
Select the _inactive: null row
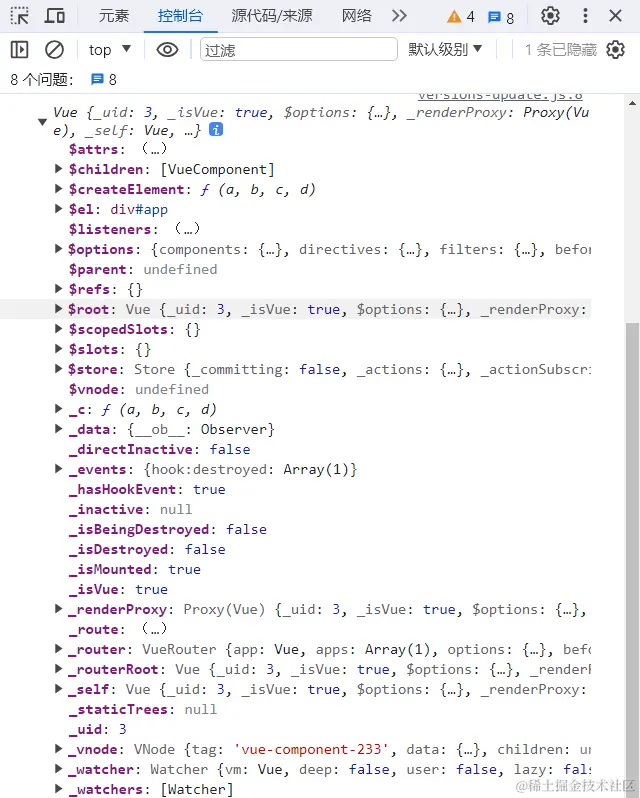pyautogui.click(x=131, y=509)
